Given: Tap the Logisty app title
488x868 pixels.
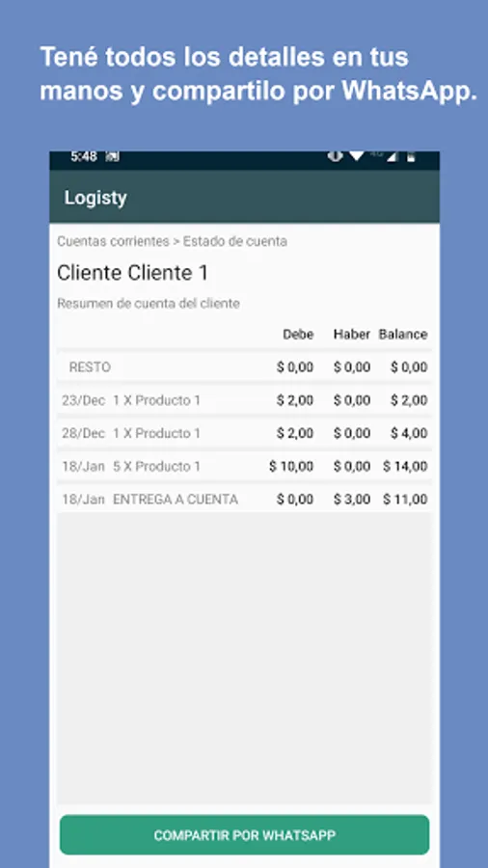Looking at the screenshot, I should click(x=95, y=198).
